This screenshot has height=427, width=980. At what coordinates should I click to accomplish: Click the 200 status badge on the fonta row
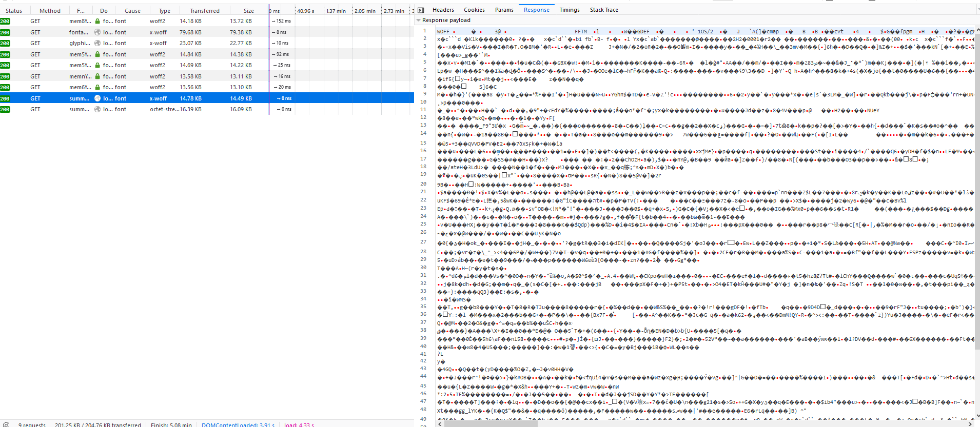pyautogui.click(x=5, y=32)
